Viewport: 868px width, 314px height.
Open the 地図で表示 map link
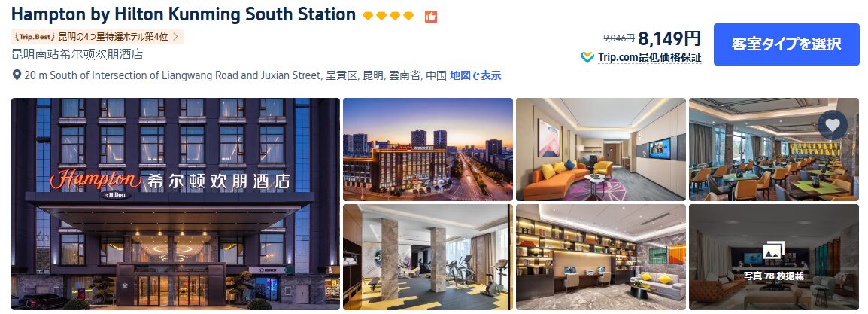475,75
